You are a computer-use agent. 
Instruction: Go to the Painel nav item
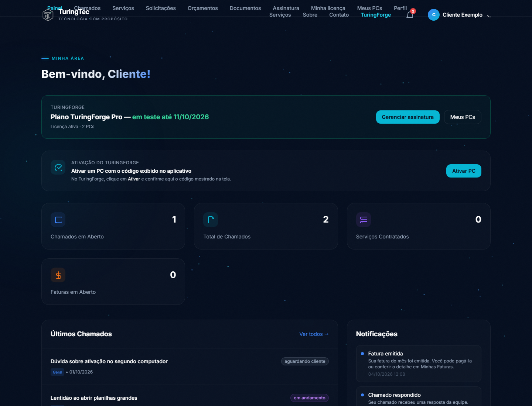point(55,8)
